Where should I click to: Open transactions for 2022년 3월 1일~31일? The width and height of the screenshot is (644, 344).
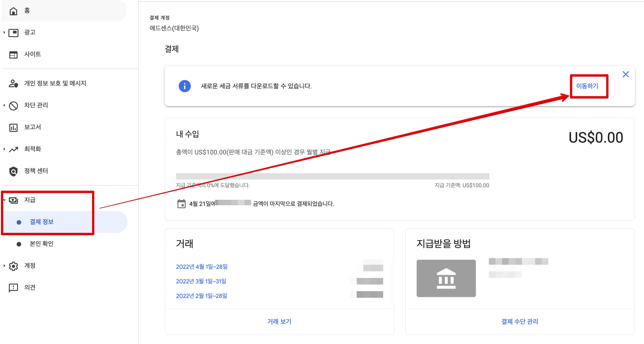[201, 281]
